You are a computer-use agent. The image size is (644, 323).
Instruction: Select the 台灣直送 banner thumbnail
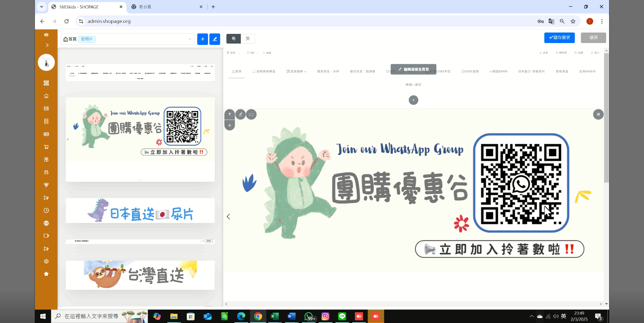pyautogui.click(x=140, y=275)
